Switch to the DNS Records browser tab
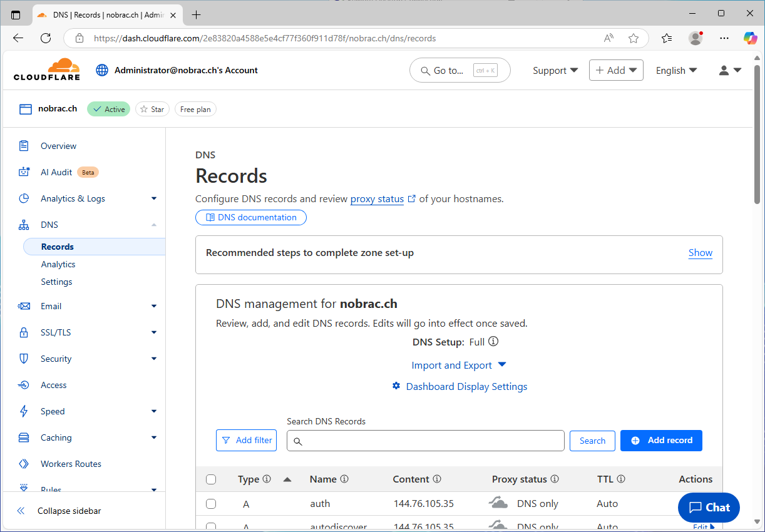Image resolution: width=765 pixels, height=532 pixels. 106,14
